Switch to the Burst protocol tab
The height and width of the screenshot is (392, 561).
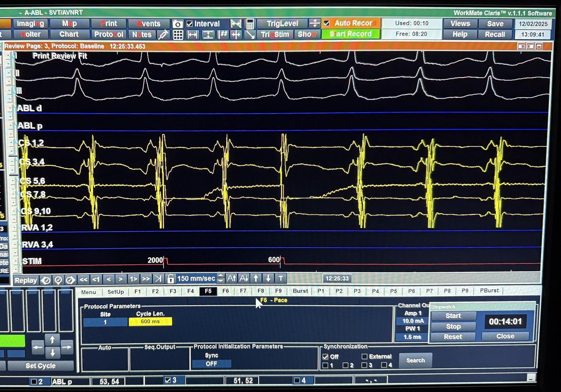tap(300, 291)
